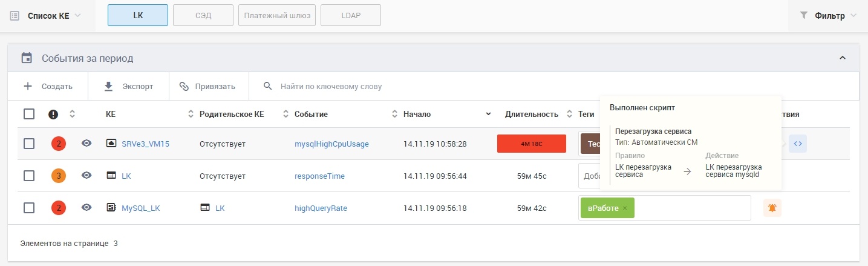Screen dimensions: 868x266
Task: Remove the вРаботе tag with its x
Action: (625, 208)
